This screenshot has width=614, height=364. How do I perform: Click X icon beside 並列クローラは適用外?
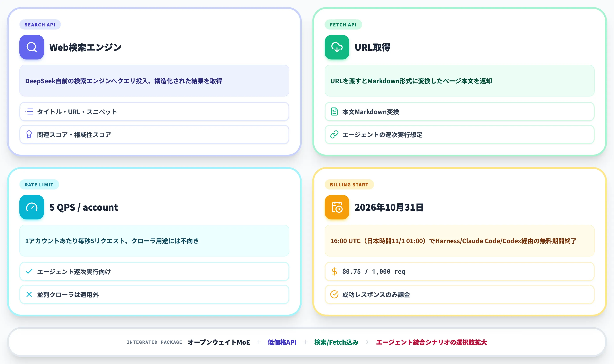pos(29,294)
